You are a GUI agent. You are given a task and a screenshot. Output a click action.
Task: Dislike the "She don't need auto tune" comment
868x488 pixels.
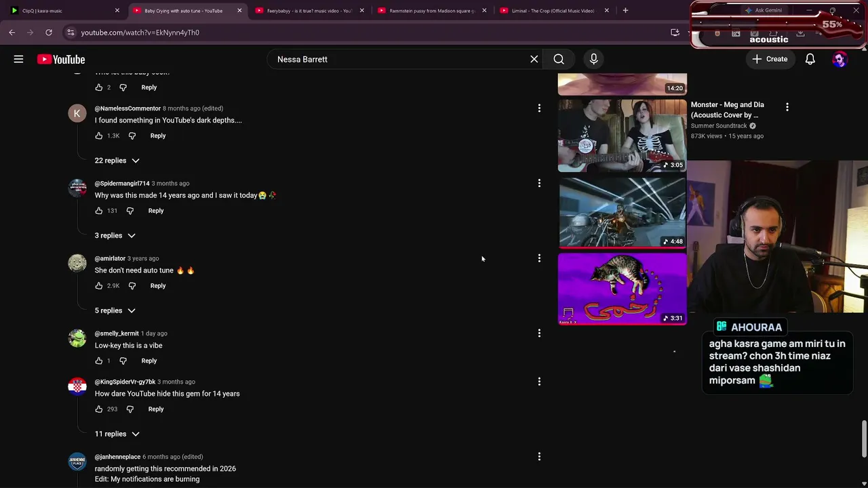click(132, 286)
